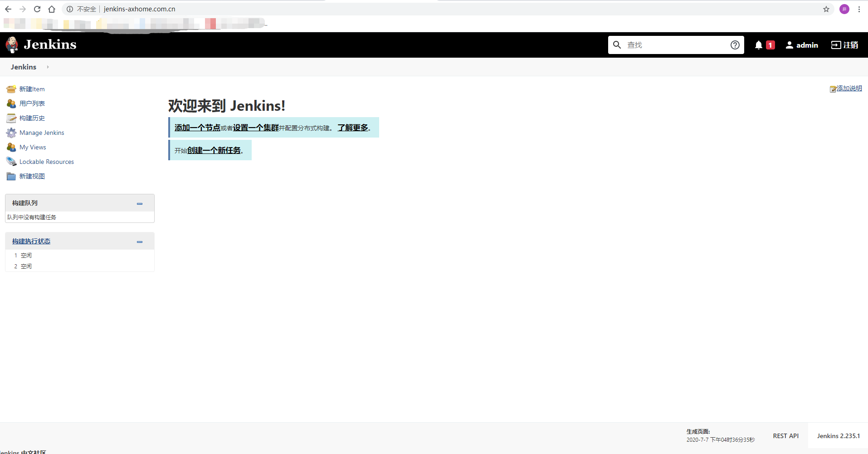Click the 新建Item icon
This screenshot has width=868, height=454.
point(11,89)
